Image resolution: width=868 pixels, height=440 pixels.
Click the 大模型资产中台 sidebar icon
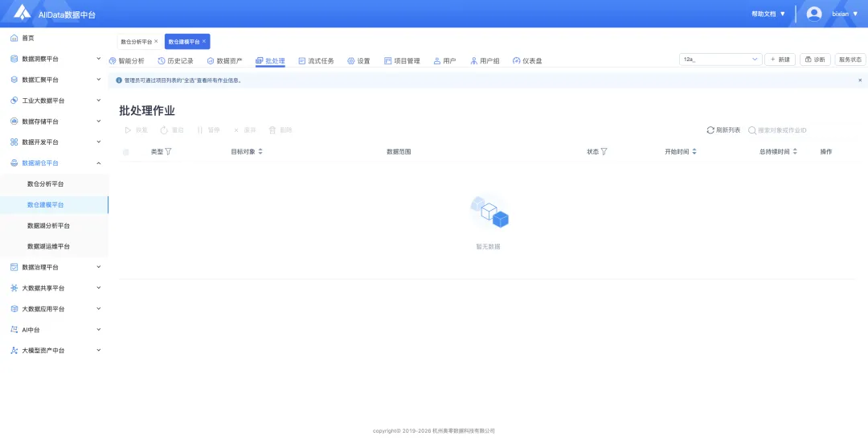(14, 350)
